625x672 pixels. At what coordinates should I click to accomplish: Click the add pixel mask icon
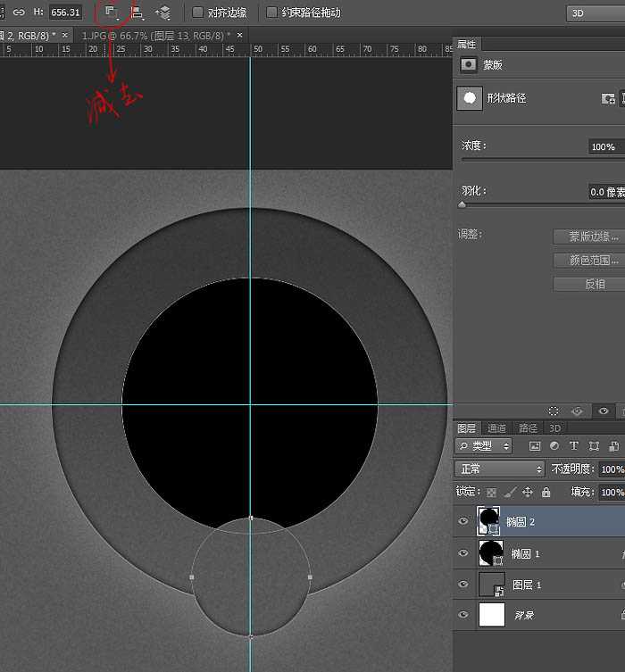608,98
